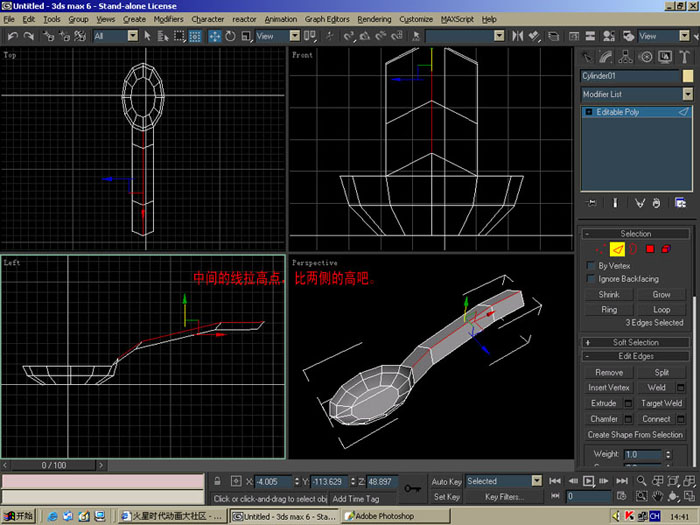Click the Mirror tool icon
Screen dimensions: 700x525
tap(517, 36)
